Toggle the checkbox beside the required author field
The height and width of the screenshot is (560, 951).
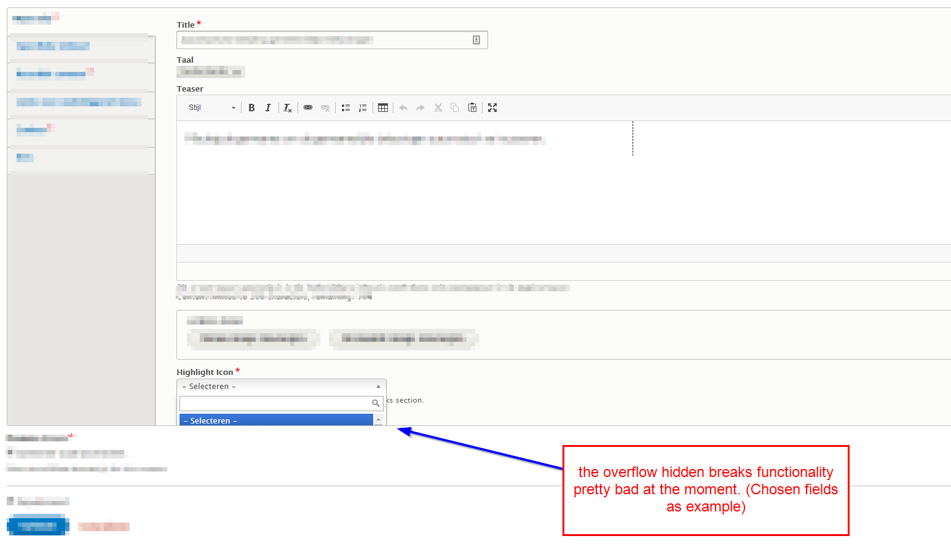click(10, 452)
